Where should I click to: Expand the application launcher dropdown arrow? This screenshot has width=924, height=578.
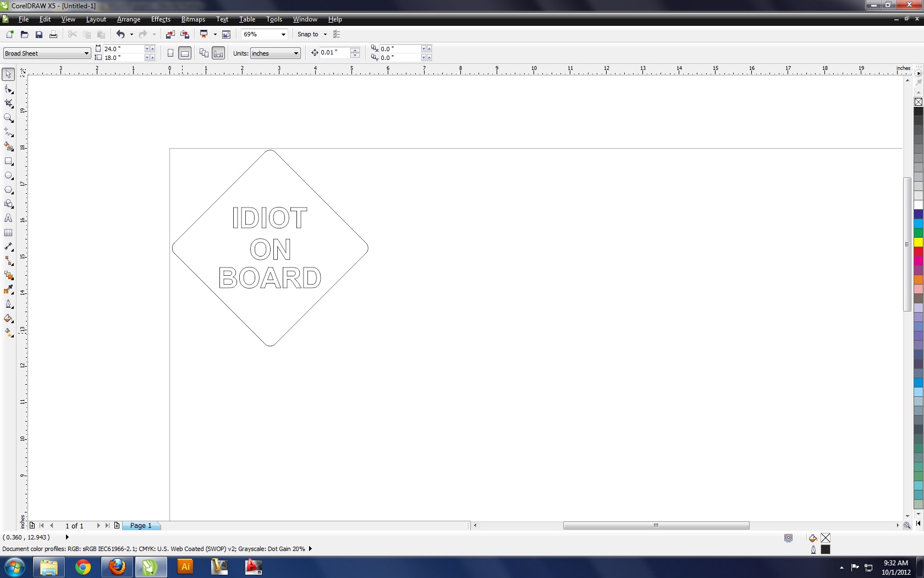[x=215, y=34]
